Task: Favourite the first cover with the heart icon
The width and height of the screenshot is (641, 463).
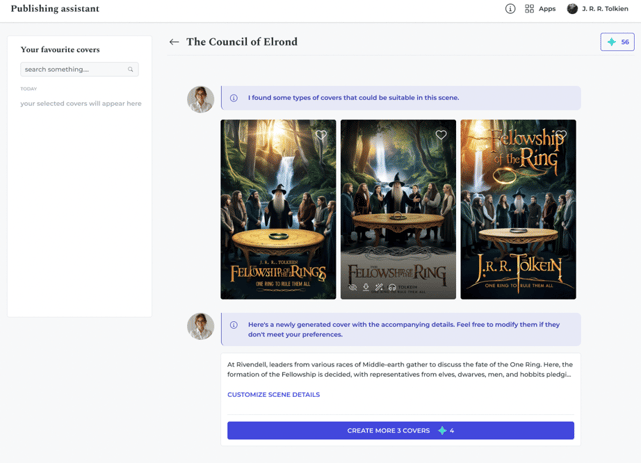Action: click(321, 134)
